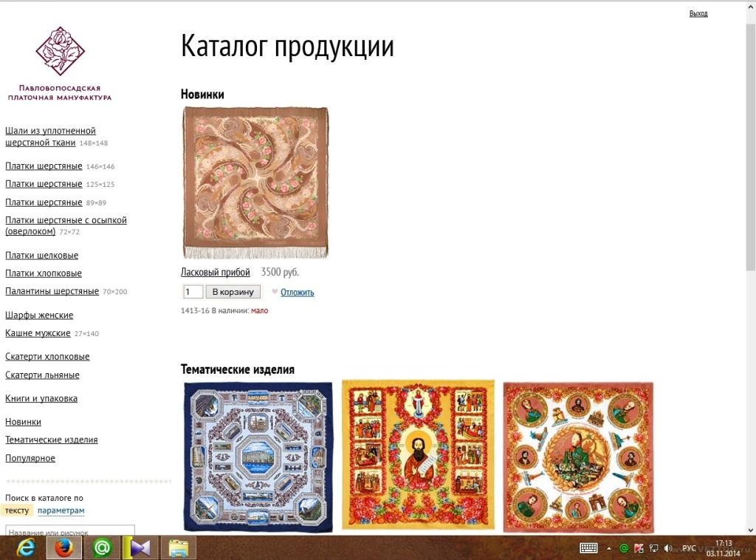Open the Ласковый прибой product link
756x560 pixels.
coord(216,273)
